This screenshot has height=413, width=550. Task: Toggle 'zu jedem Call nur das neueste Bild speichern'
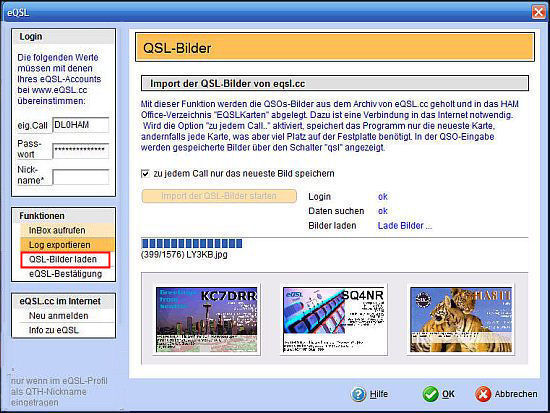(145, 174)
